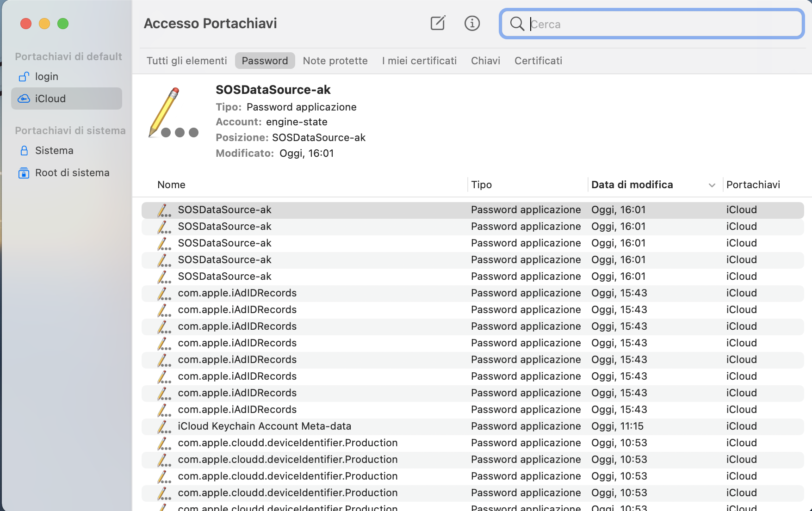Click the red close window button

point(26,24)
